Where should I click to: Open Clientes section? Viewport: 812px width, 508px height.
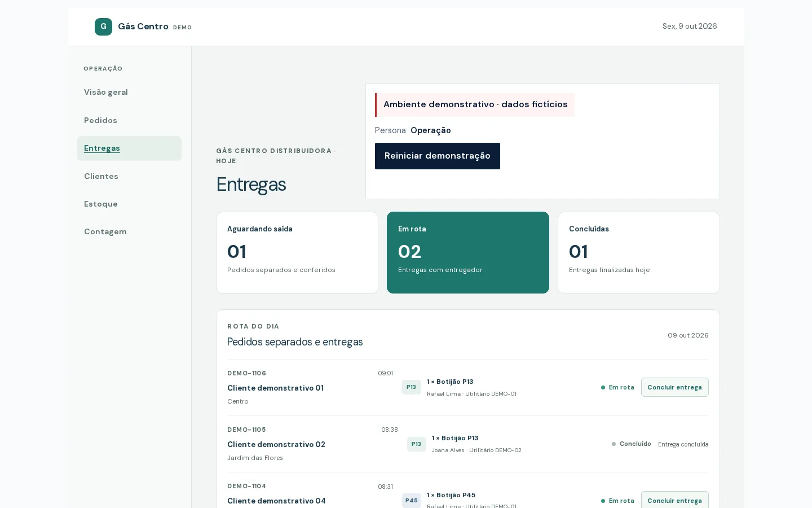point(129,176)
